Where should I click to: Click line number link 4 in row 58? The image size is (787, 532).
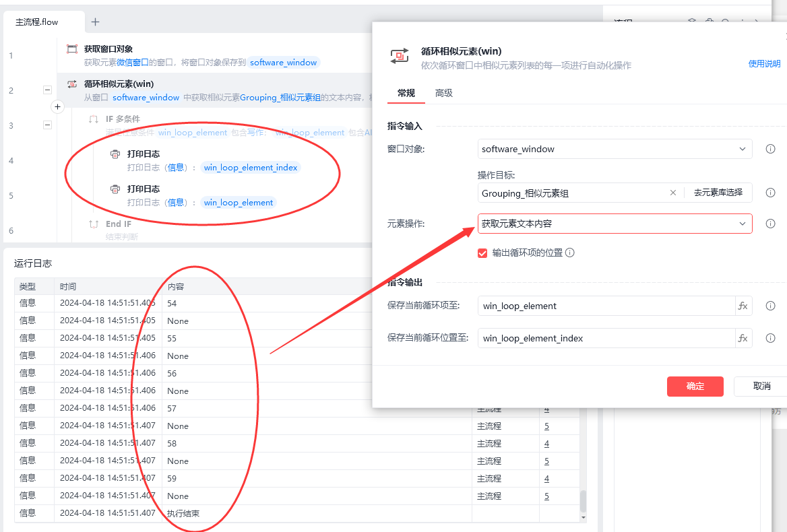coord(546,444)
